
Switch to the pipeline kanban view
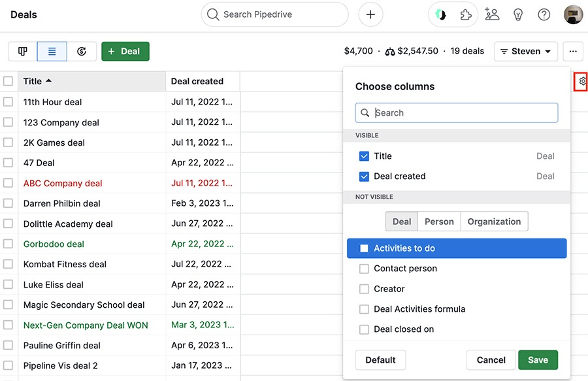tap(23, 50)
